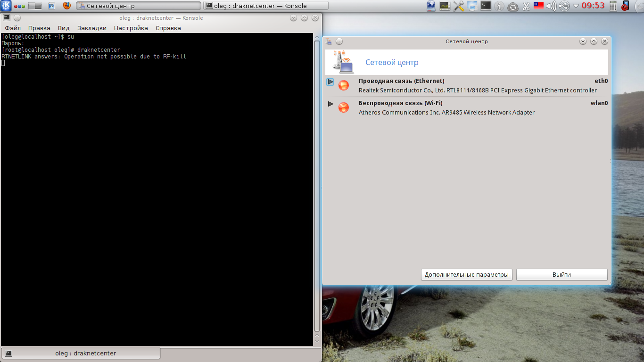Open the computer screens icon in panel
Screen dimensions: 644x362
point(472,6)
